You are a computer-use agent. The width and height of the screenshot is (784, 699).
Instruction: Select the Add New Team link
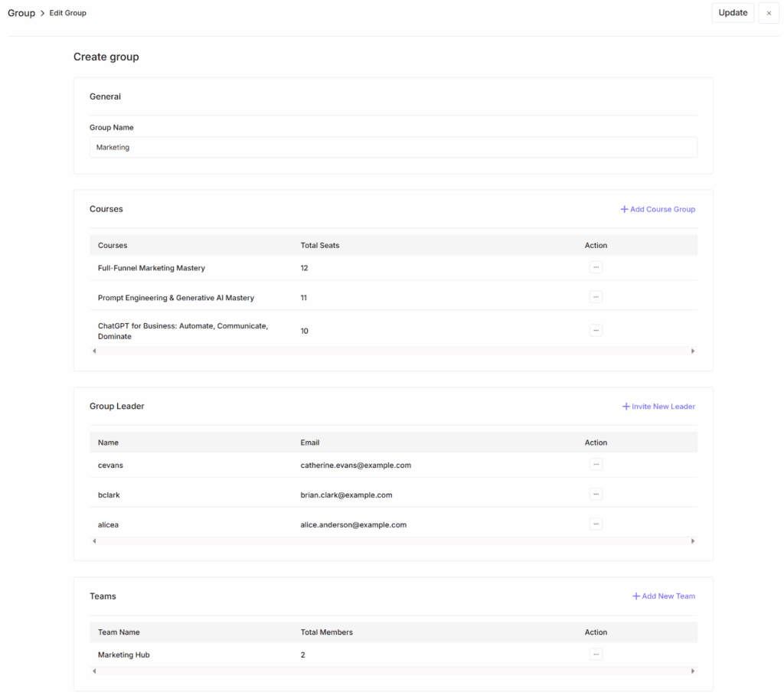[668, 596]
